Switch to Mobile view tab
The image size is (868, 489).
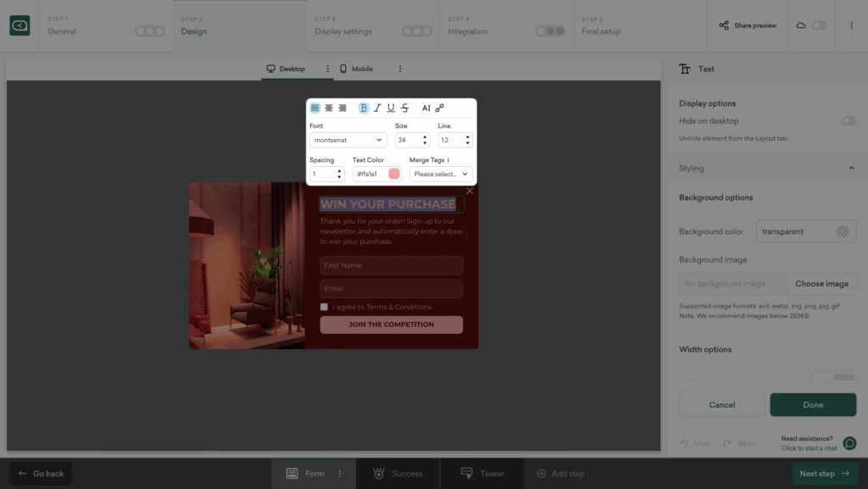(x=357, y=69)
